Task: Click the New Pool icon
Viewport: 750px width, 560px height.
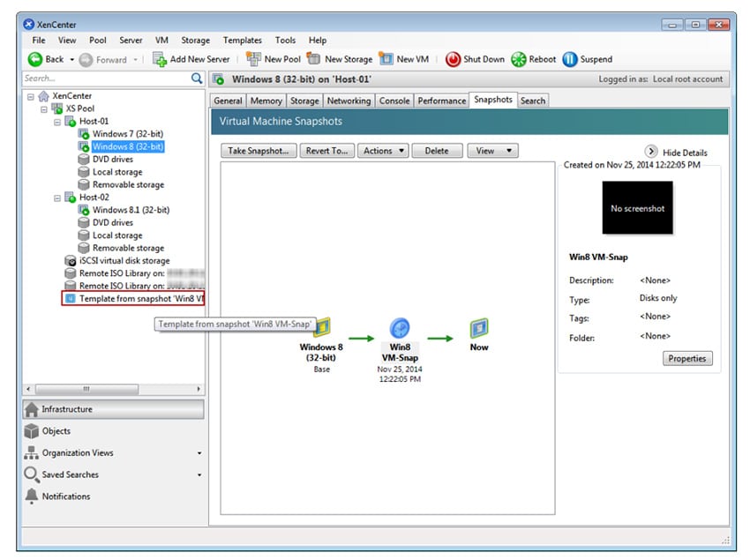Action: [253, 59]
